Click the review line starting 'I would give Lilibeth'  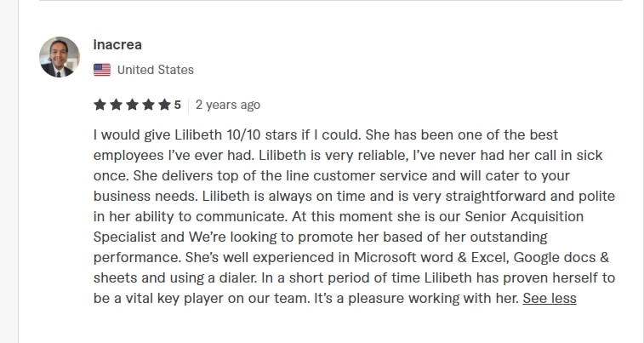point(326,134)
